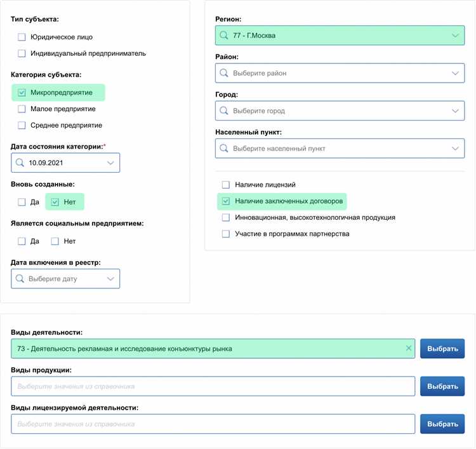
Task: Open the Район dropdown chevron
Action: [x=456, y=73]
